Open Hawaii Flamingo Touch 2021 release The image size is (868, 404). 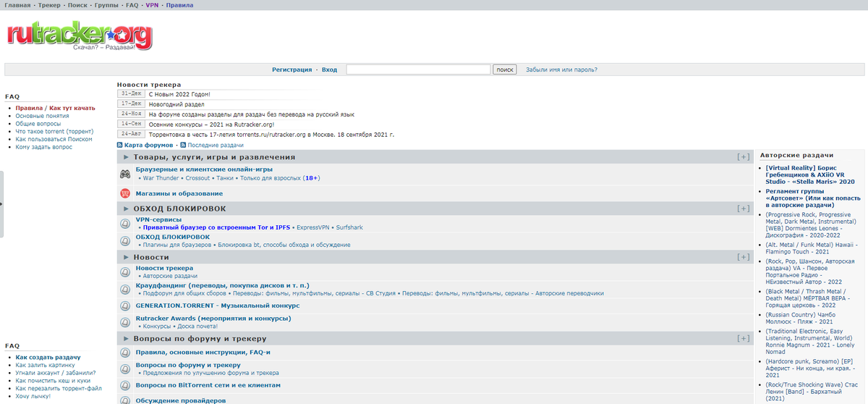pos(810,248)
